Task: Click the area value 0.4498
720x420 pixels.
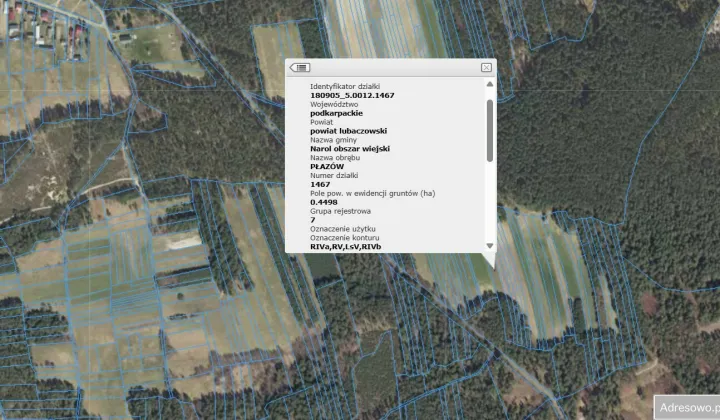Action: 324,202
